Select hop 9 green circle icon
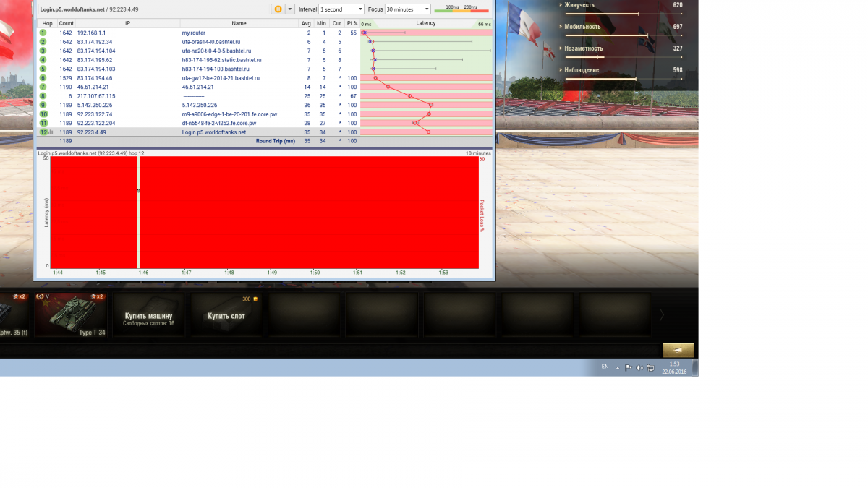 (x=43, y=105)
